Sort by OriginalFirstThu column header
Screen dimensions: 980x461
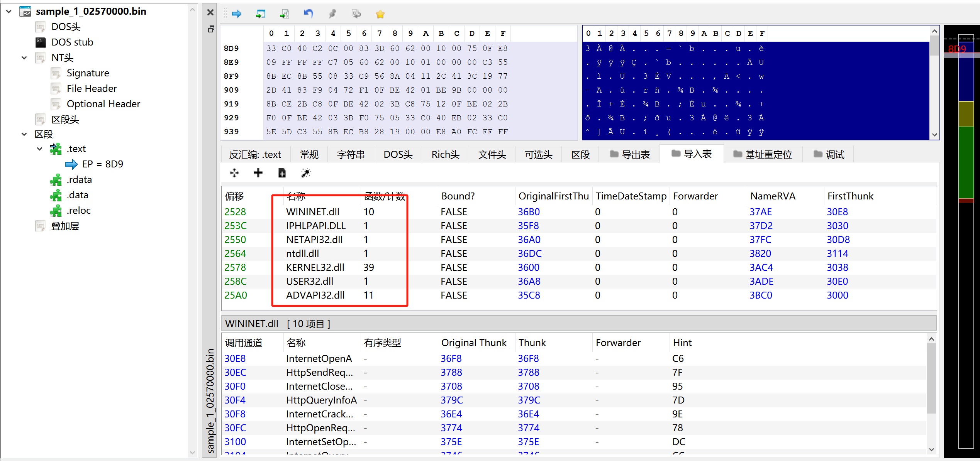[x=553, y=196]
